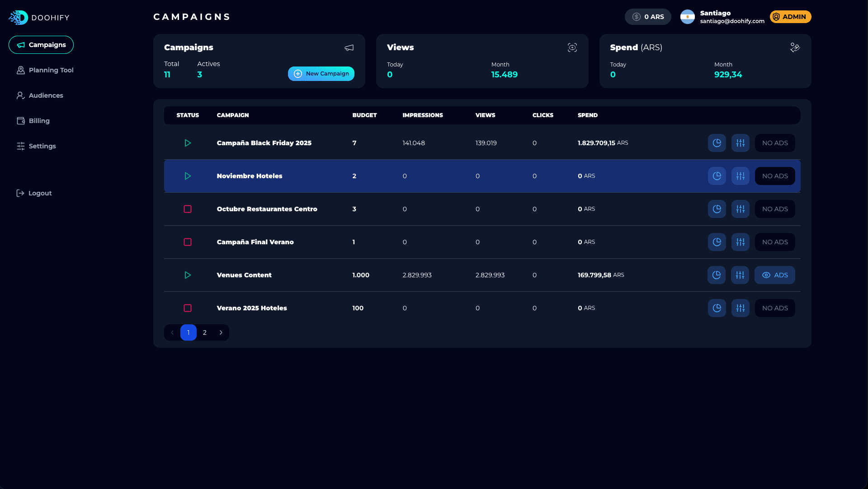Click the scan icon in Views card
The height and width of the screenshot is (489, 868).
point(572,47)
